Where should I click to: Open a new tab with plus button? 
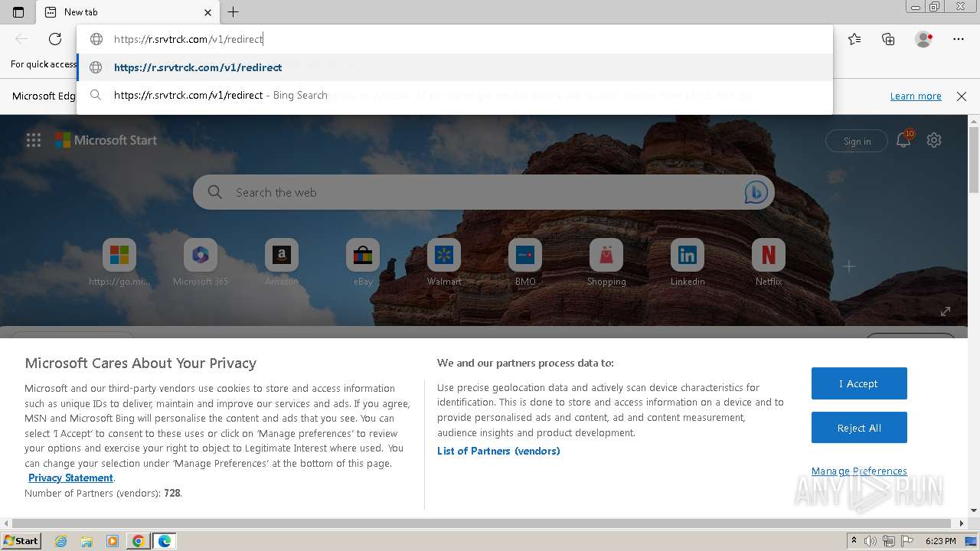(x=234, y=12)
